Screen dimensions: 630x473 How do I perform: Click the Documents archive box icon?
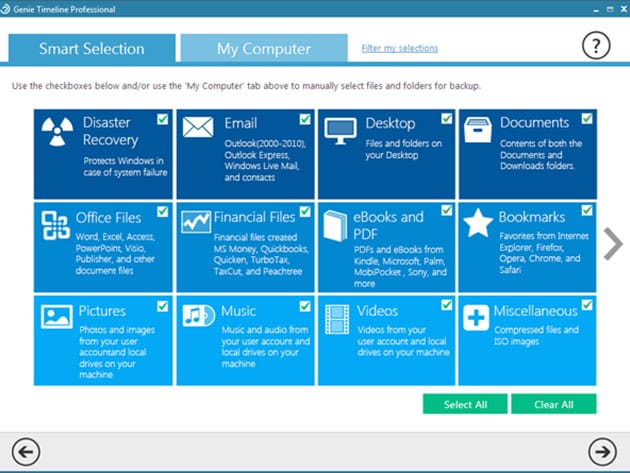[480, 127]
